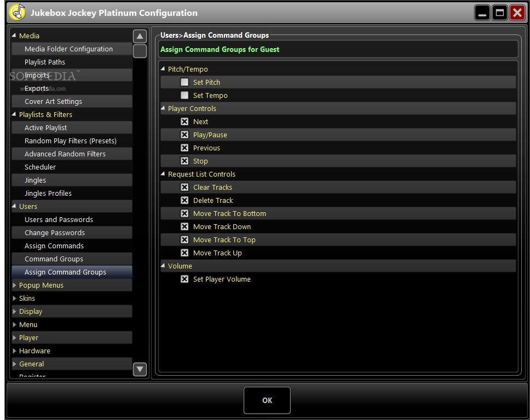Click the sidebar scroll up arrow
Viewport: 530px width, 420px height.
coord(140,37)
